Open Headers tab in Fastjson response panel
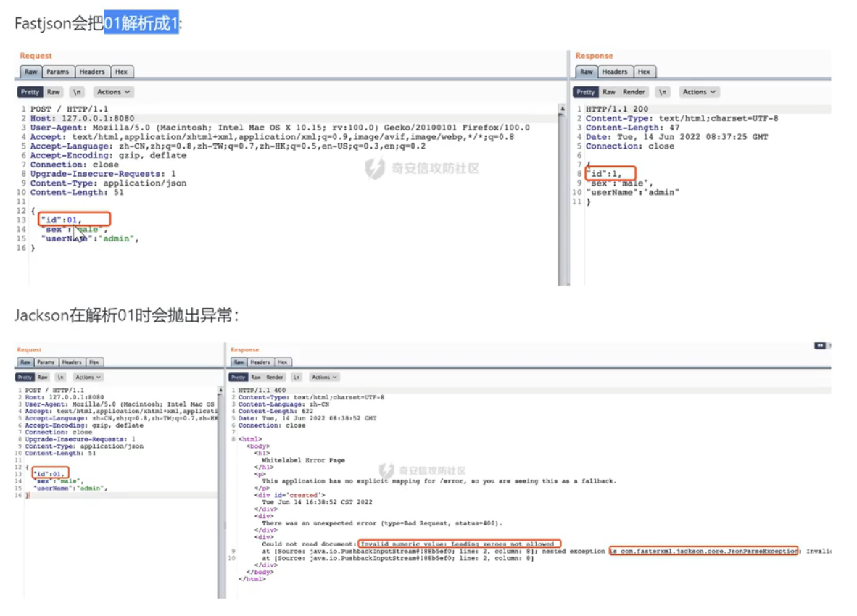Screen dimensions: 857x616 (x=614, y=72)
